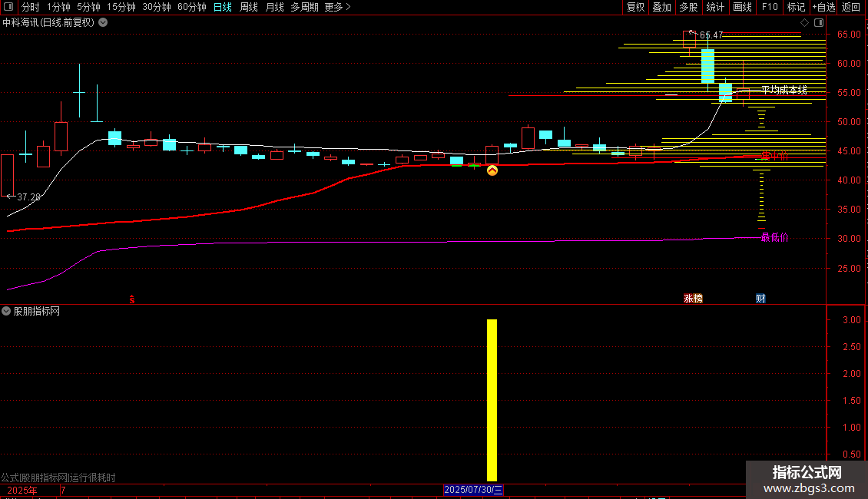
Task: Click the 3.00 indicator axis value
Action: click(851, 320)
